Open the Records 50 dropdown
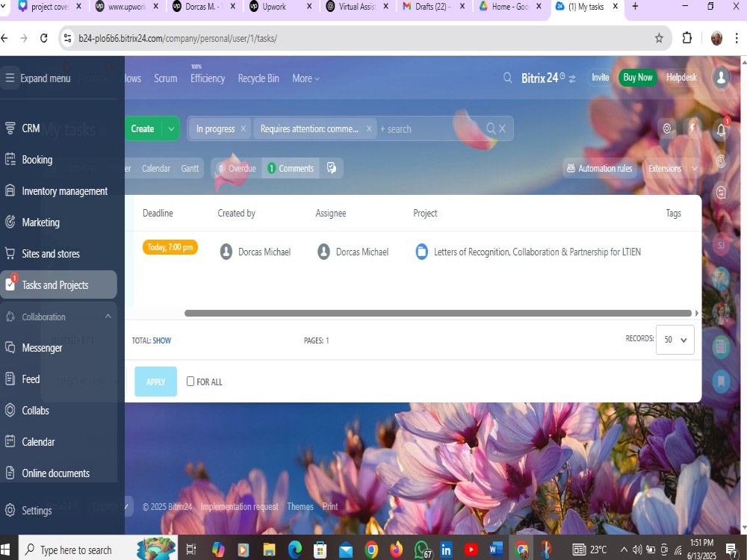747x560 pixels. point(675,340)
